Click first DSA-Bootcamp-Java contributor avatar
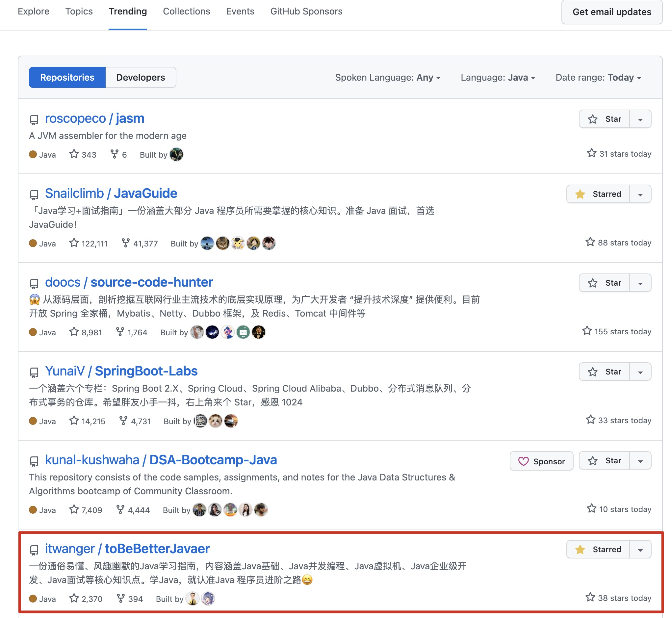 [199, 510]
